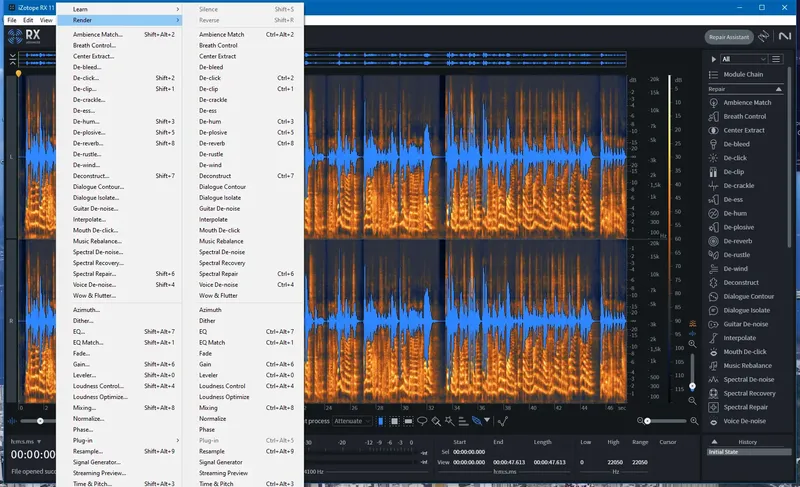
Task: Toggle the time-frequency selection tool
Action: tap(395, 421)
